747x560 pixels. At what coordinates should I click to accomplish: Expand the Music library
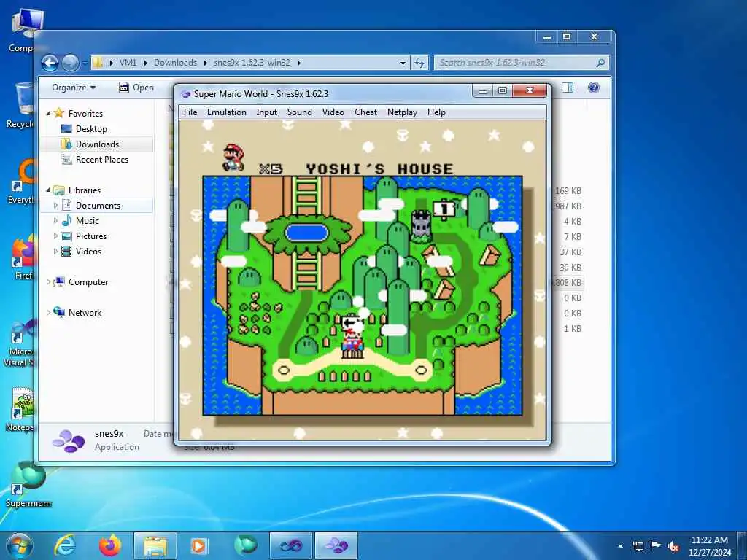tap(55, 221)
